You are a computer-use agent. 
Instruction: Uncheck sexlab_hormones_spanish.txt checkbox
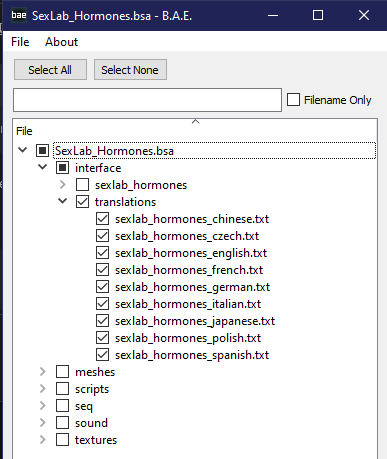tap(102, 355)
